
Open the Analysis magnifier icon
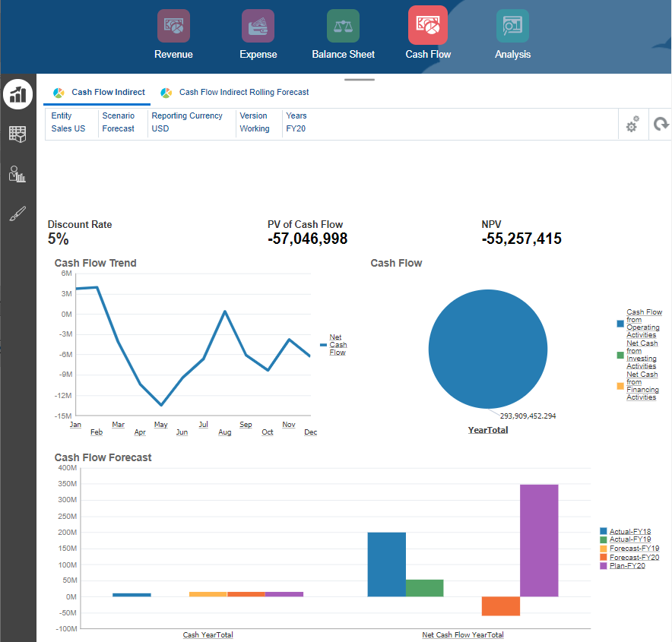[512, 26]
